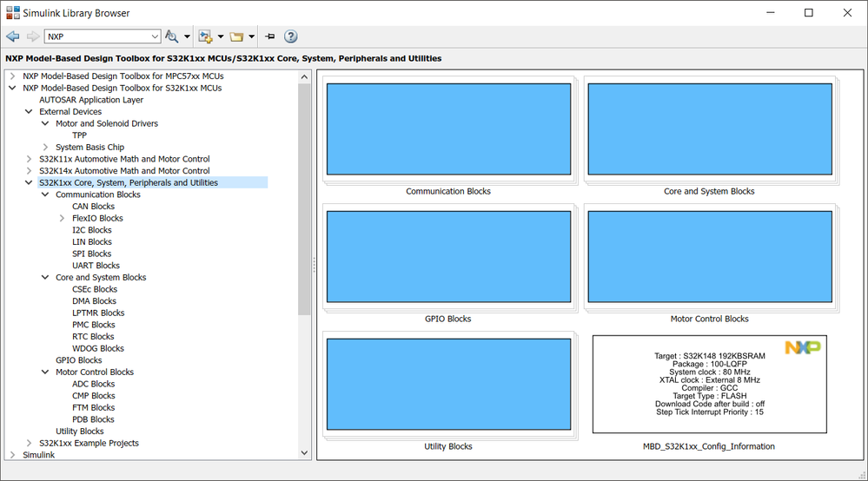The image size is (868, 481).
Task: Expand the Simulink library node
Action: click(12, 455)
